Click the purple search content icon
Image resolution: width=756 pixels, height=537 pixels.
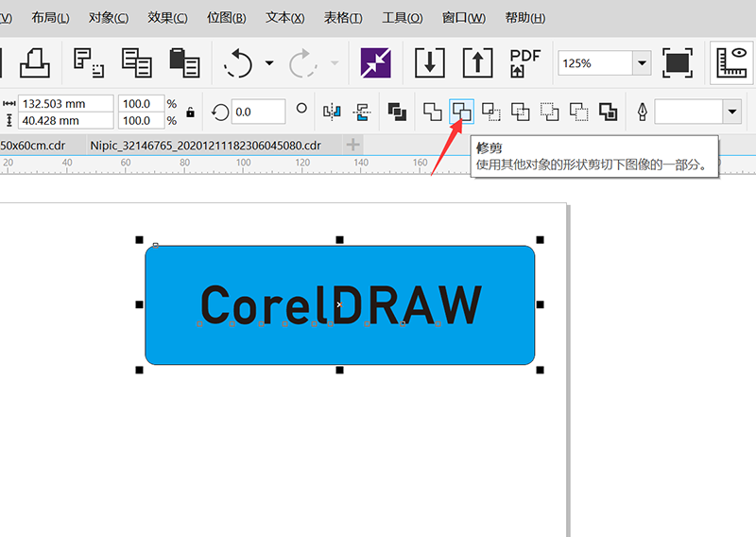[375, 62]
